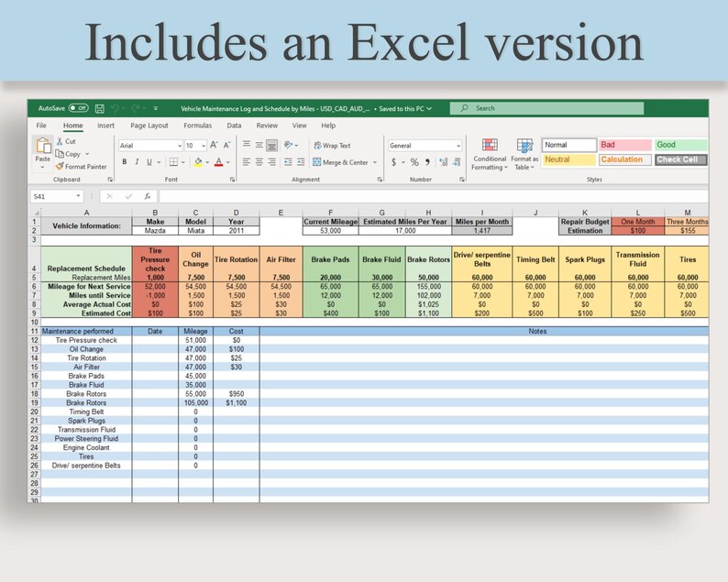Apply the Check Cell style
Viewport: 728px width, 582px height.
click(x=680, y=159)
